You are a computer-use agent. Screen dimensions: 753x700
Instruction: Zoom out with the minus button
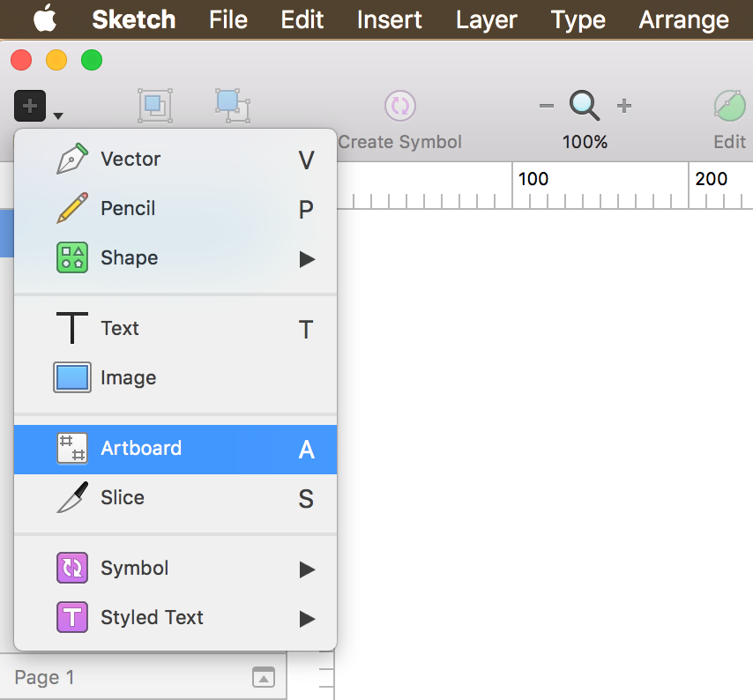click(x=547, y=106)
